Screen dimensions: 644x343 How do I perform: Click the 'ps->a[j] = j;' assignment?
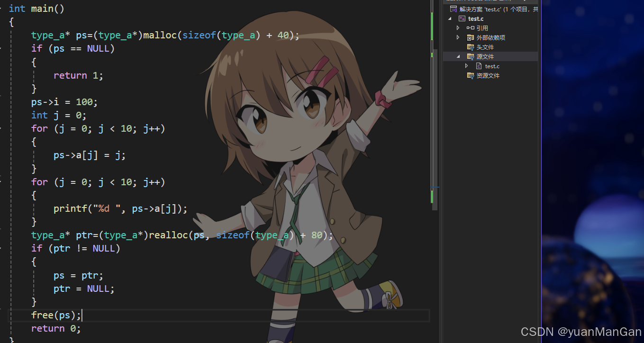pyautogui.click(x=90, y=155)
